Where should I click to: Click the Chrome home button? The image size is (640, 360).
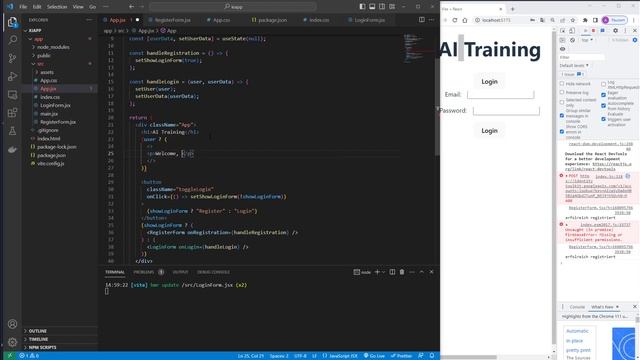[464, 20]
